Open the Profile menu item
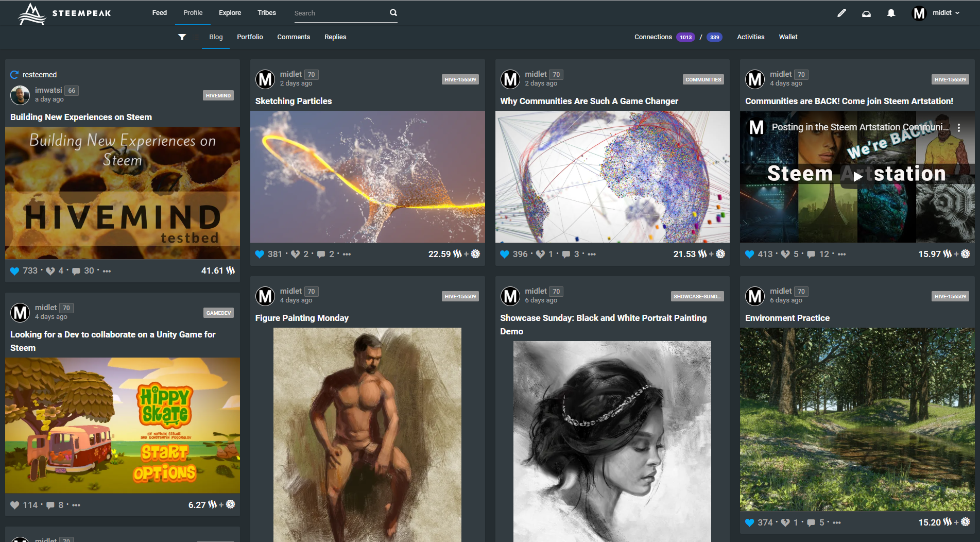The width and height of the screenshot is (980, 542). tap(193, 13)
